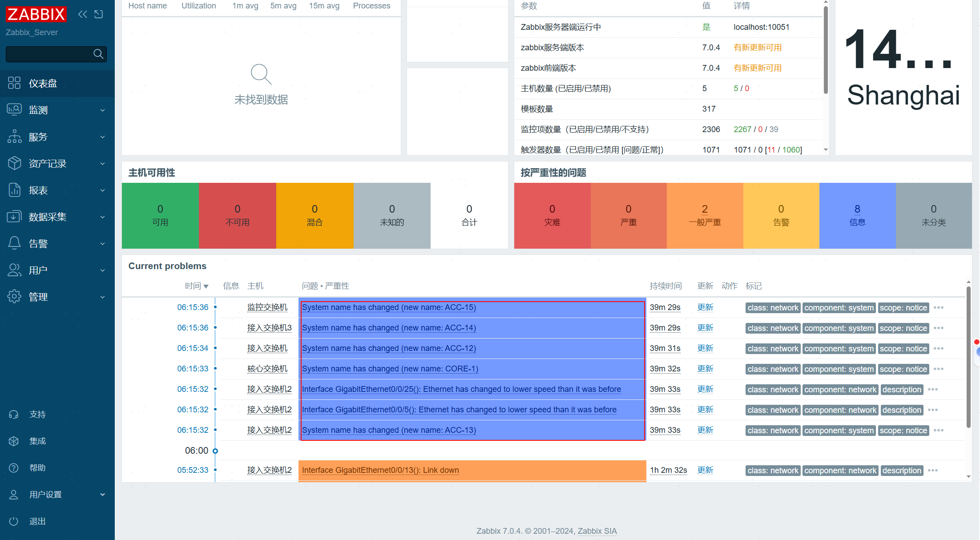Screen dimensions: 980x540
Task: Click the 监测 monitoring icon
Action: pyautogui.click(x=14, y=110)
